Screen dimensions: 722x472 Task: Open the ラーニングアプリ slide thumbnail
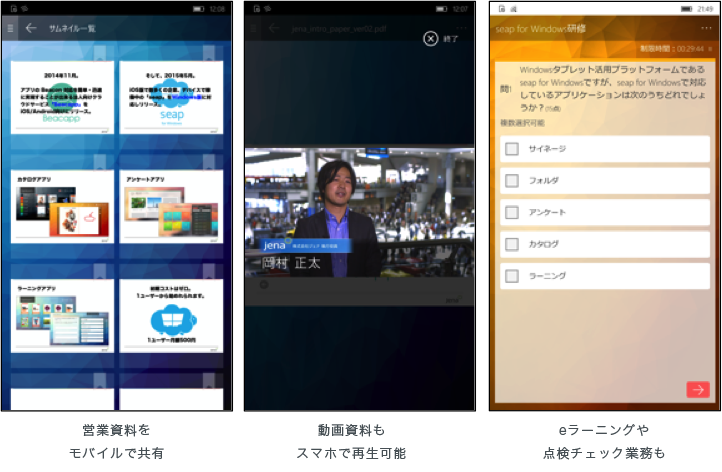(x=62, y=316)
